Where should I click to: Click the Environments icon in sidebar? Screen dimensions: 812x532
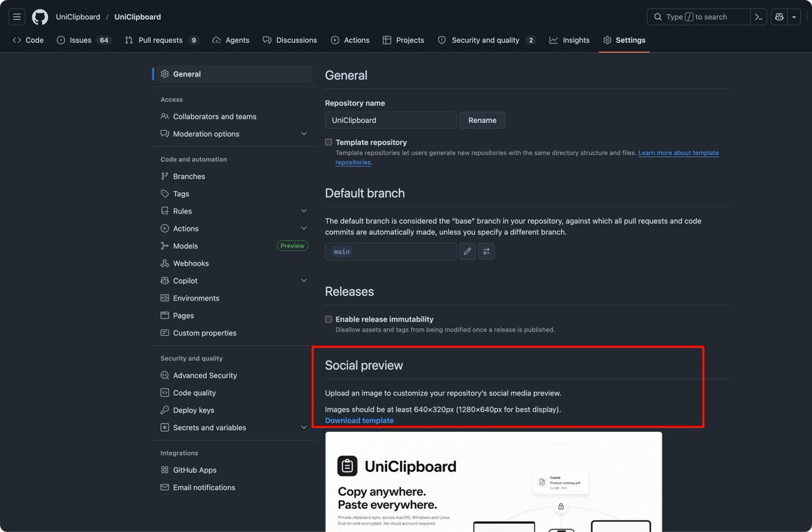pos(164,298)
